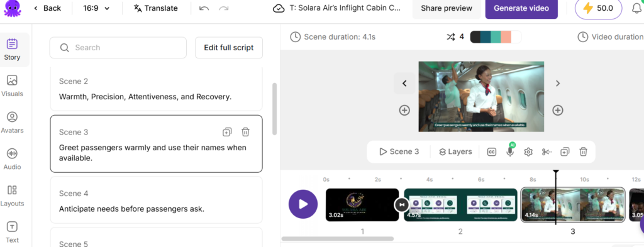Open transition icon between clips 1 and 2
This screenshot has width=644, height=247.
(402, 204)
